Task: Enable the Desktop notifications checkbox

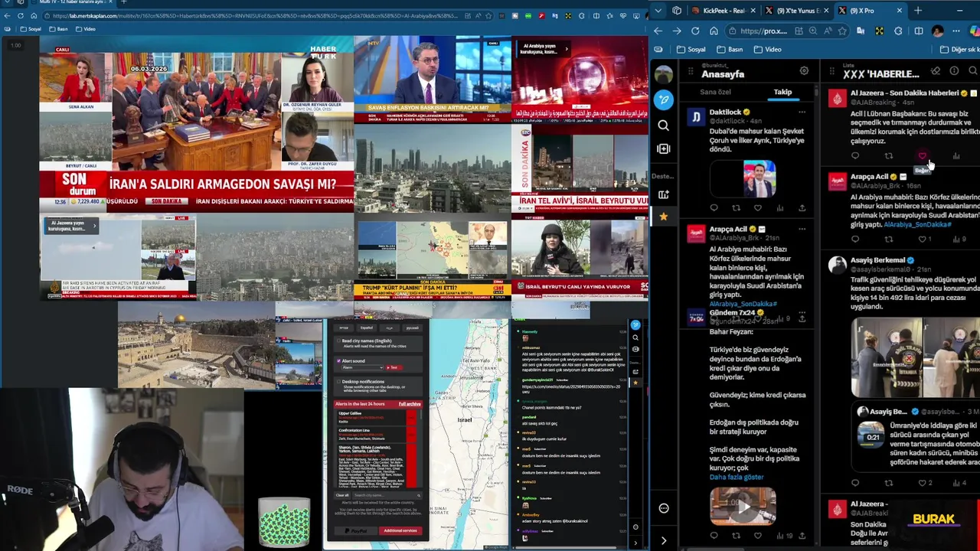Action: [x=338, y=381]
